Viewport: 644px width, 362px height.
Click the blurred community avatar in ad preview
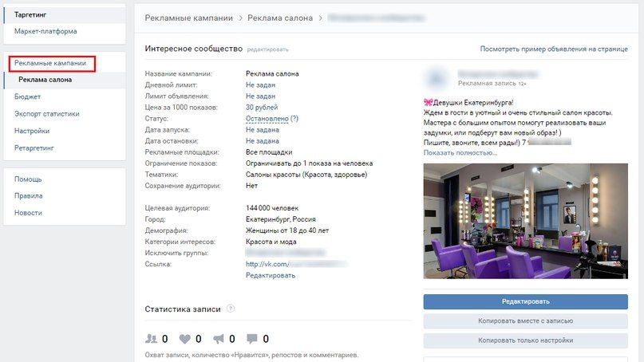437,78
